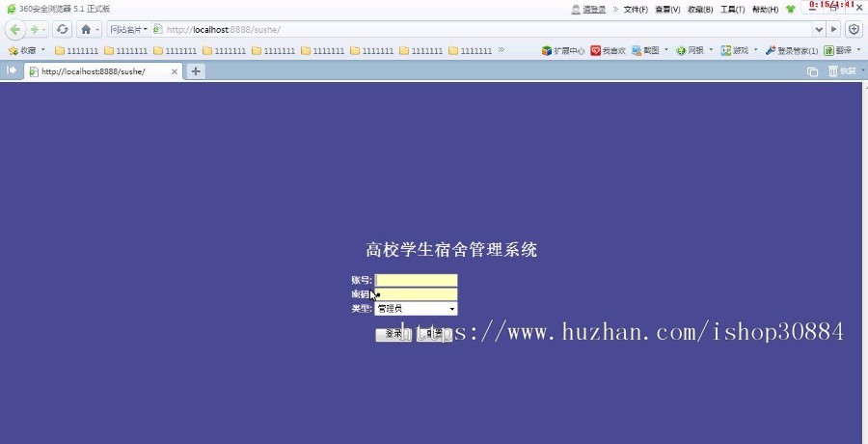Open the 网银 online banking button
Viewport: 868px width, 444px height.
coord(690,50)
